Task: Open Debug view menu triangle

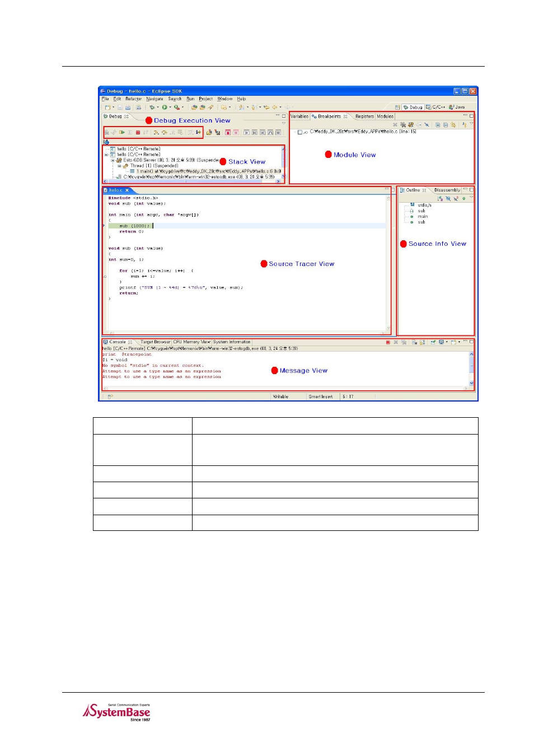Action: click(283, 123)
